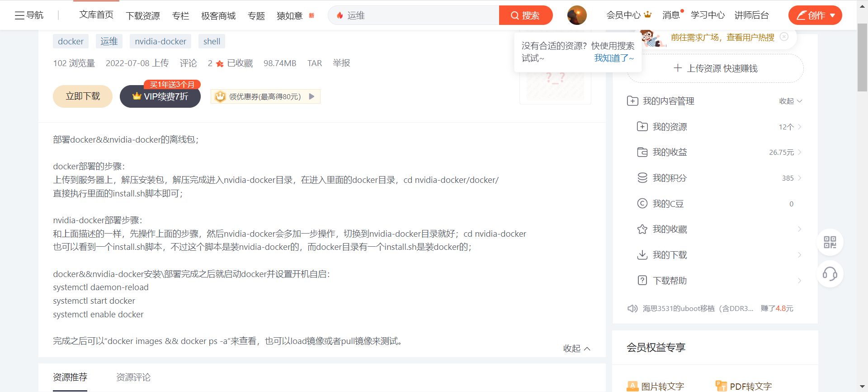
Task: Click the scrollbar down arrow
Action: coord(862,387)
